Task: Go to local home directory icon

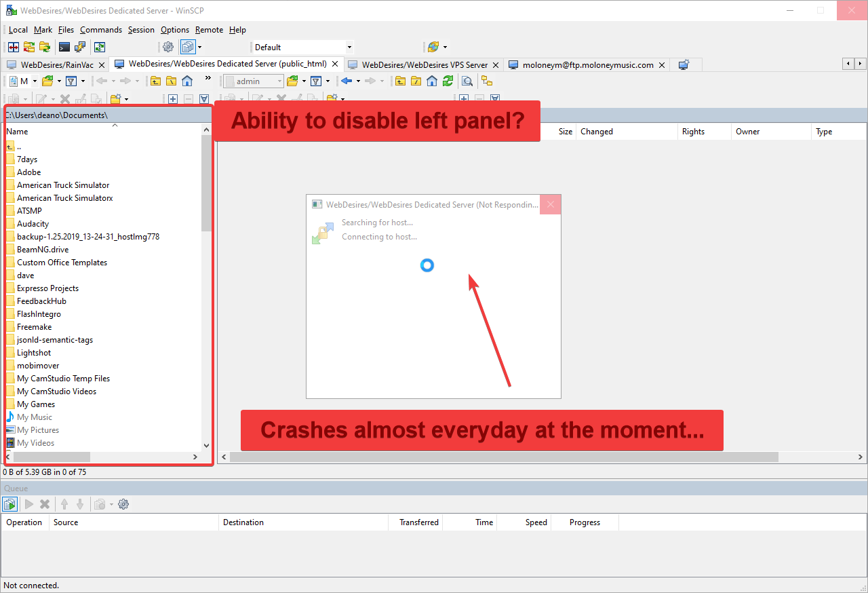Action: click(x=187, y=81)
